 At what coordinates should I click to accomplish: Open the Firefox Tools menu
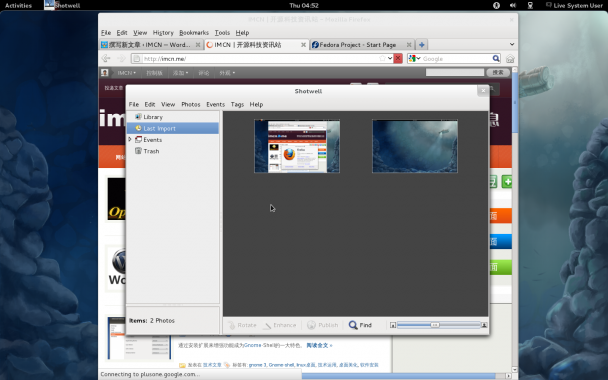point(222,33)
